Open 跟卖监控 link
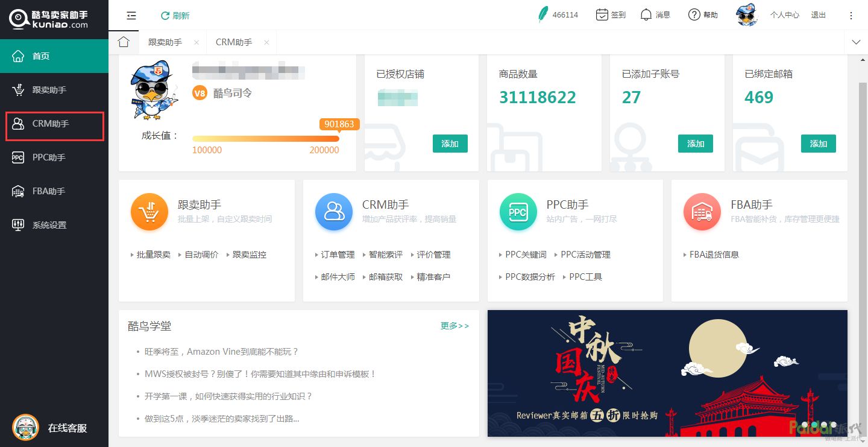This screenshot has height=447, width=868. (250, 255)
